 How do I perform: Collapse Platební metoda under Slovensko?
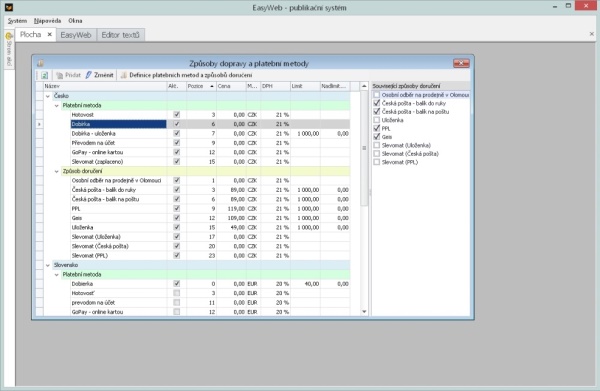pyautogui.click(x=57, y=275)
